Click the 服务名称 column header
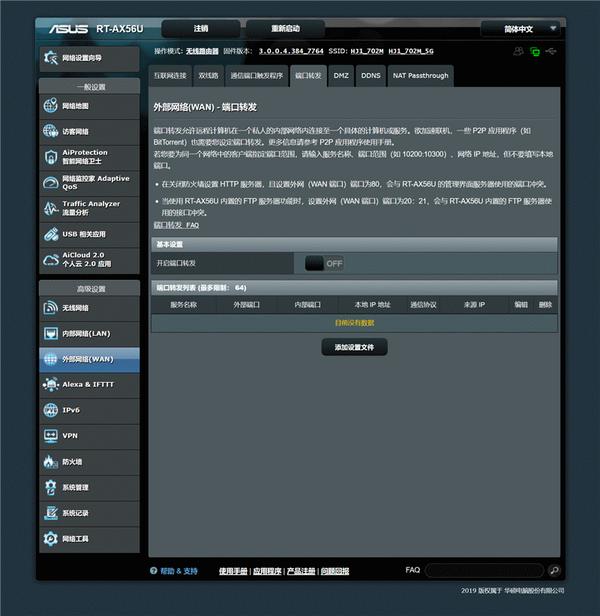 coord(183,305)
